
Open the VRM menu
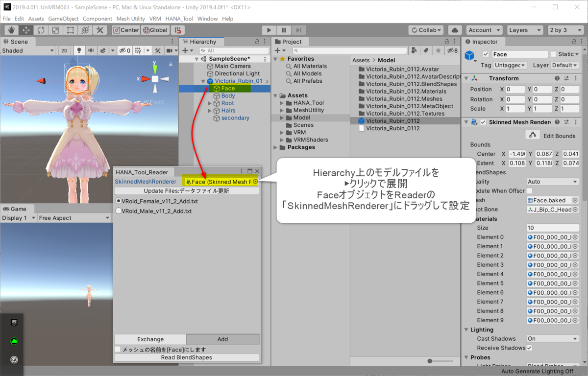click(155, 19)
